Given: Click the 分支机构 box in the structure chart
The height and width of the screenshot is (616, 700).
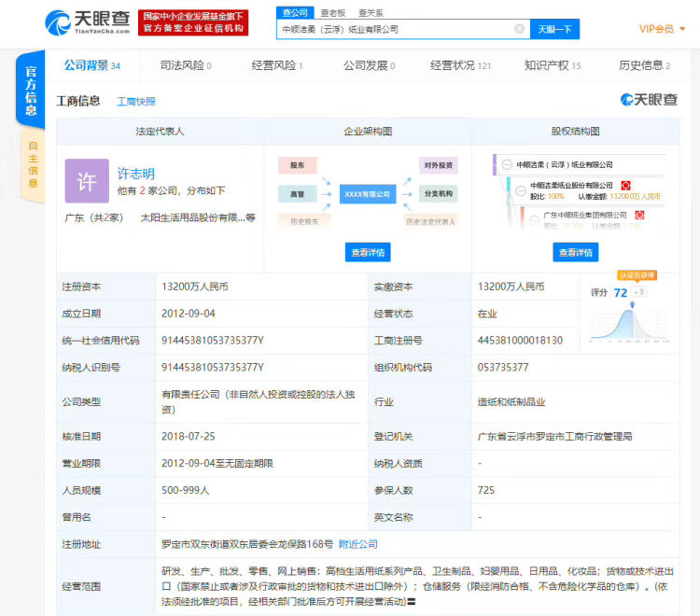Looking at the screenshot, I should click(x=439, y=194).
